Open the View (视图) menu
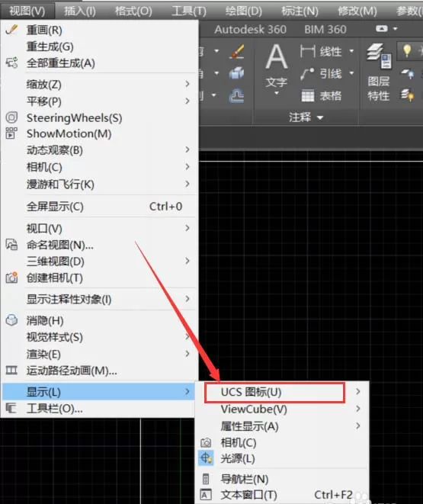The height and width of the screenshot is (504, 423). (x=27, y=11)
